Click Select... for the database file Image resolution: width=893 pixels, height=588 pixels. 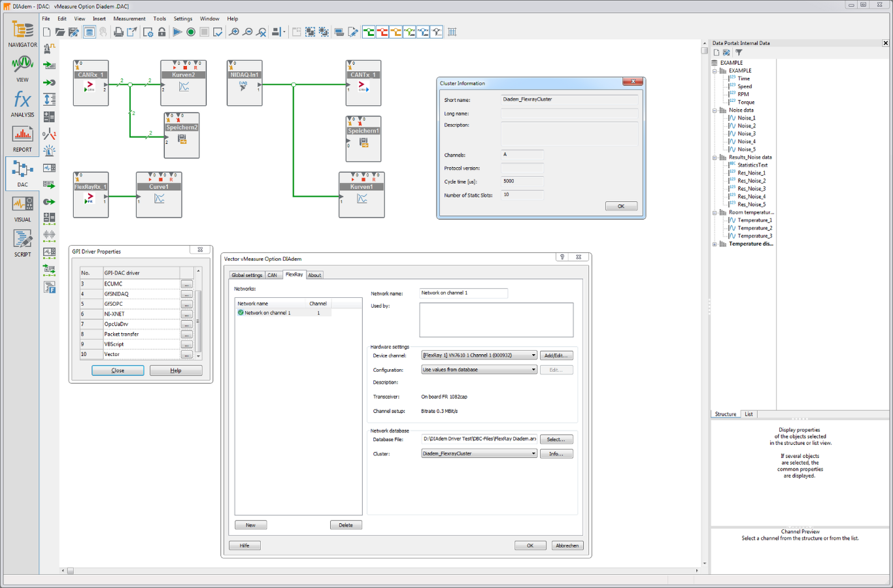click(556, 440)
